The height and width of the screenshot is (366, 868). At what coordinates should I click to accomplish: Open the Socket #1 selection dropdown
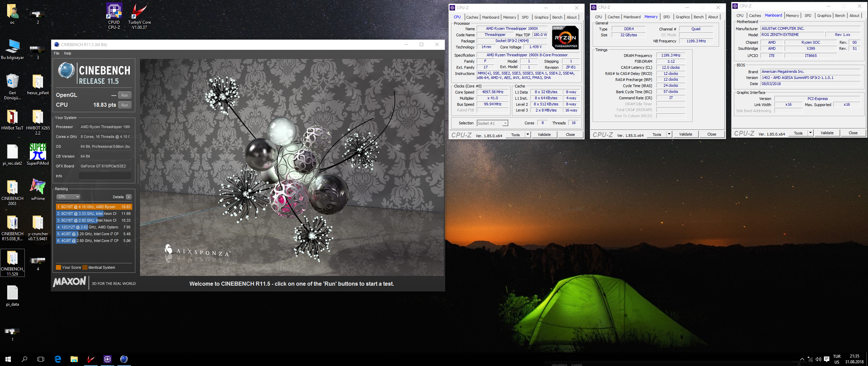(492, 123)
